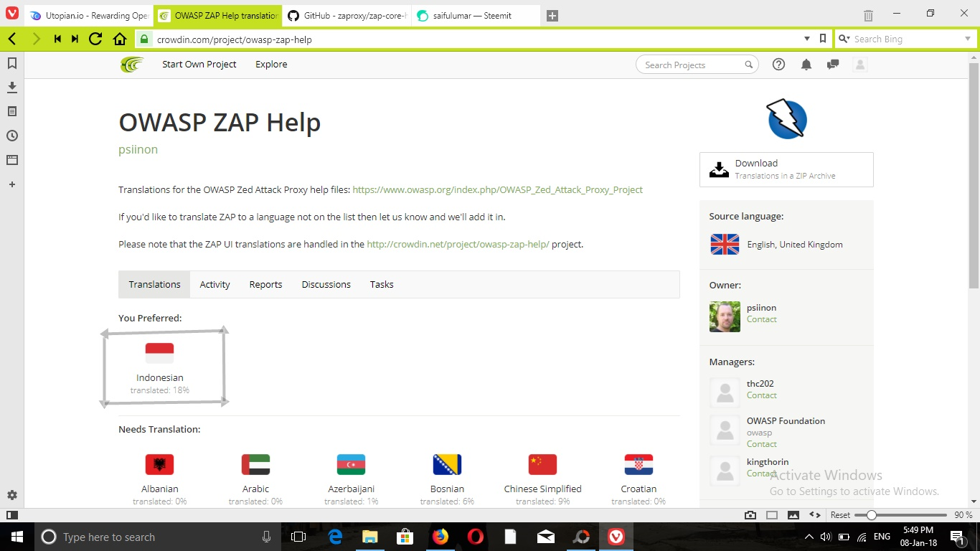Download translations in a ZIP archive
This screenshot has height=551, width=980.
click(x=786, y=169)
